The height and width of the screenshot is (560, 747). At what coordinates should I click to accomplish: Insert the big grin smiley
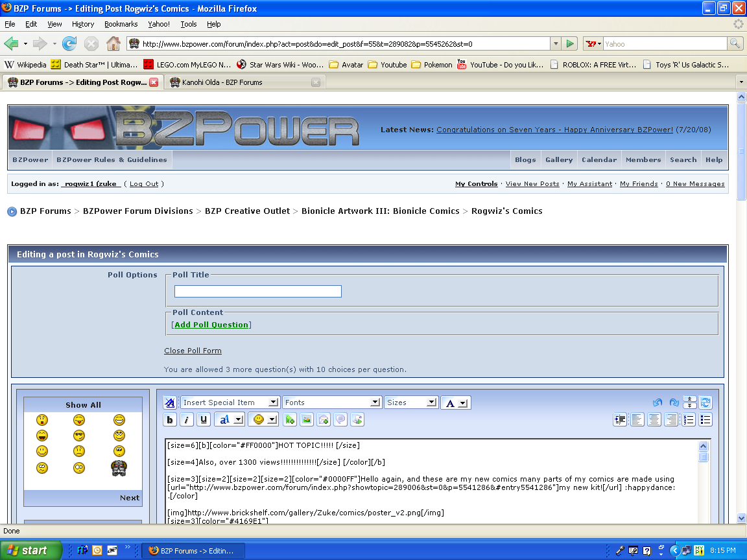click(x=119, y=419)
